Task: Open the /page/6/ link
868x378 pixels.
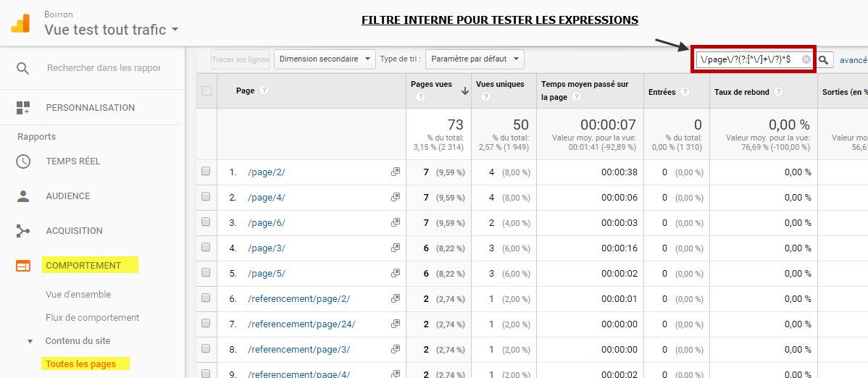Action: [x=266, y=223]
